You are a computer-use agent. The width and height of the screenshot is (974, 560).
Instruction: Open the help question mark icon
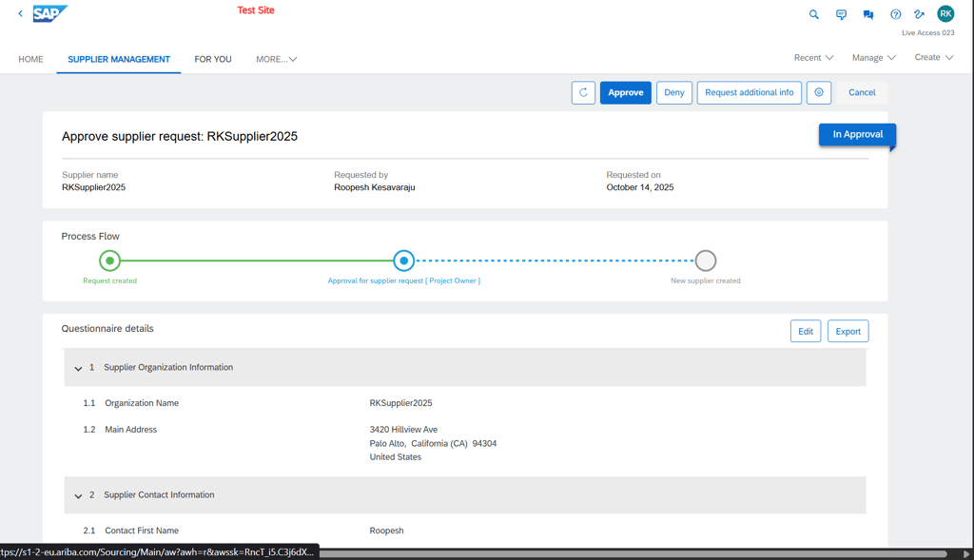point(896,14)
